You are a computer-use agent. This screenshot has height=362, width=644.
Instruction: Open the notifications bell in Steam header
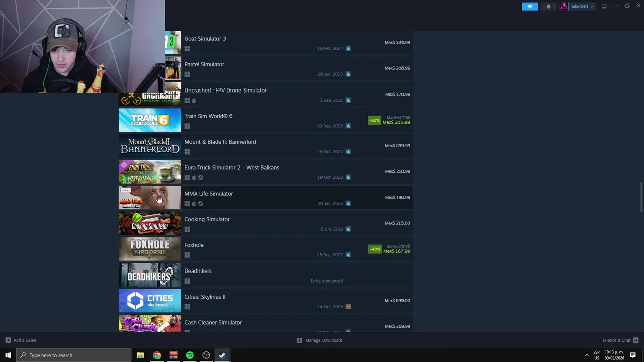548,6
